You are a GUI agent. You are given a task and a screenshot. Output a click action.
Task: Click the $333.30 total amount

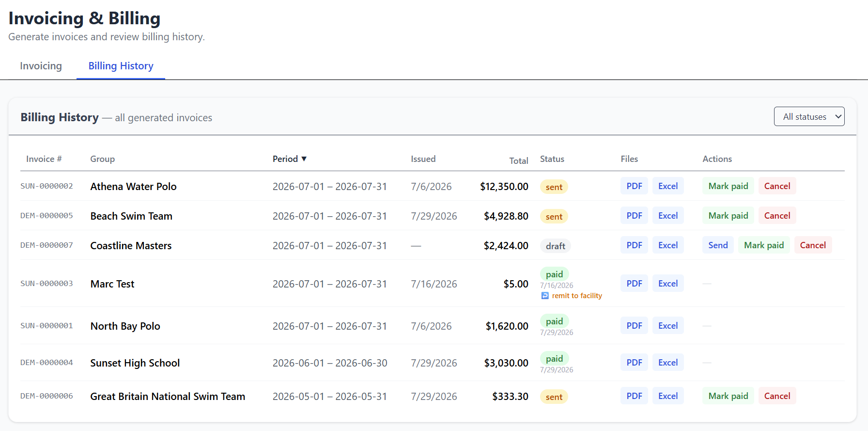tap(511, 397)
